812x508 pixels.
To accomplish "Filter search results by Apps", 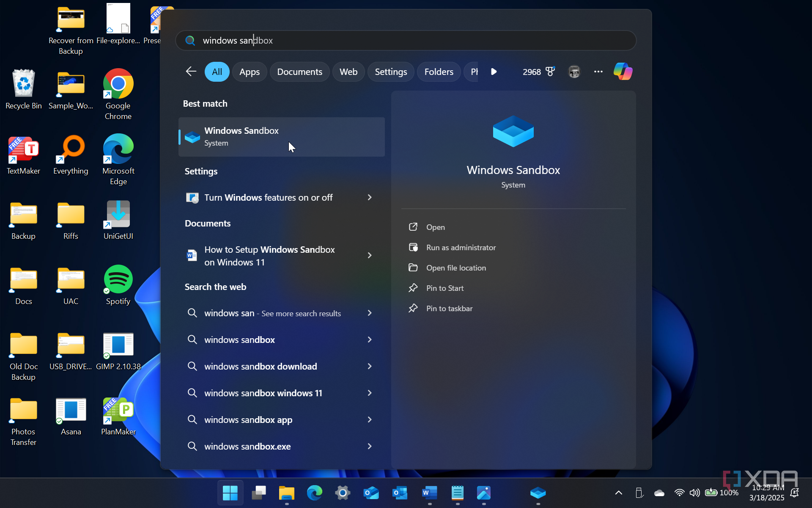I will (x=250, y=72).
